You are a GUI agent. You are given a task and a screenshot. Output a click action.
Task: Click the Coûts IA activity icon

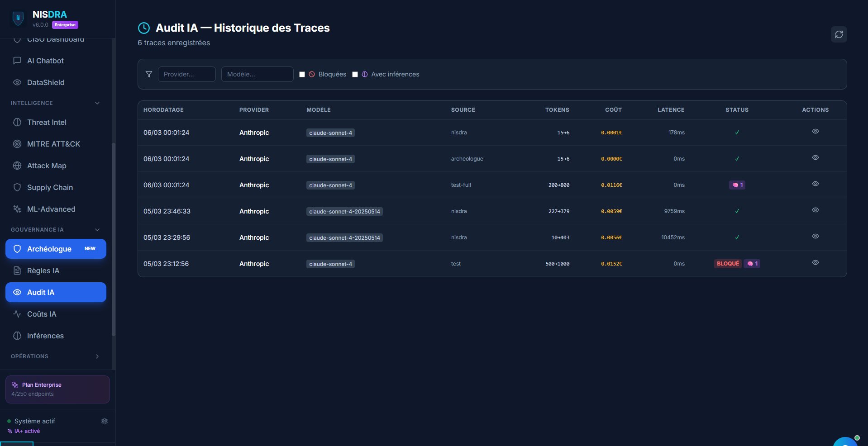(x=17, y=314)
